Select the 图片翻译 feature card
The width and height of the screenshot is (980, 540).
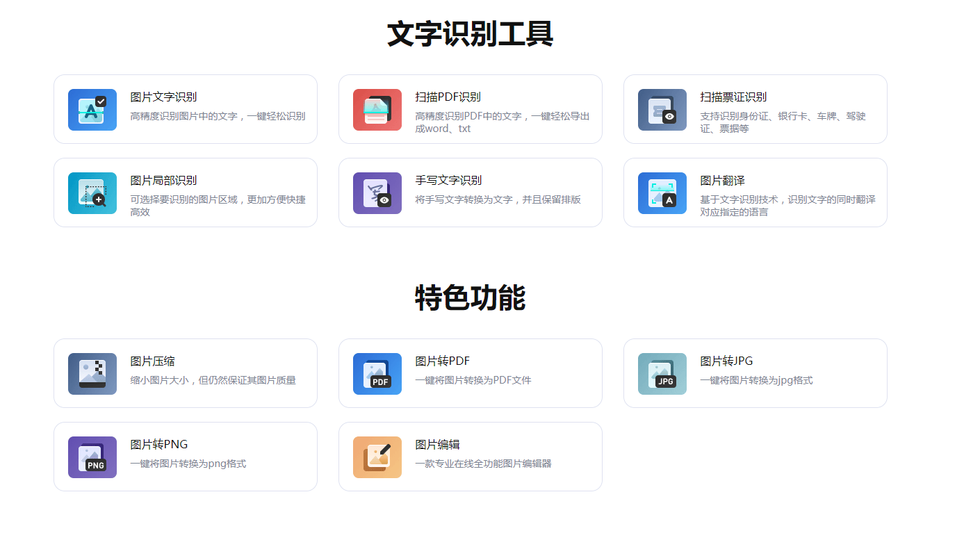click(756, 193)
